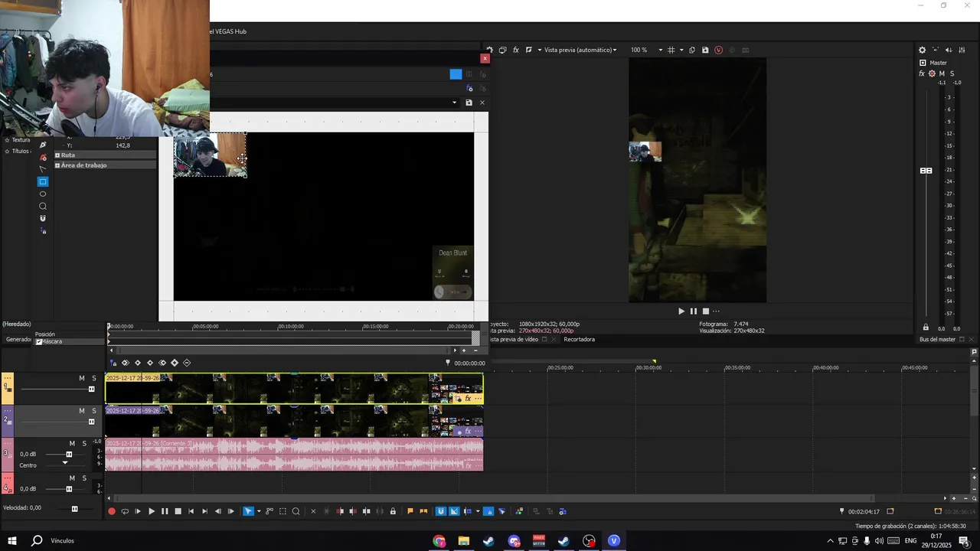This screenshot has height=551, width=980.
Task: Open File Explorer from the taskbar
Action: click(x=464, y=541)
